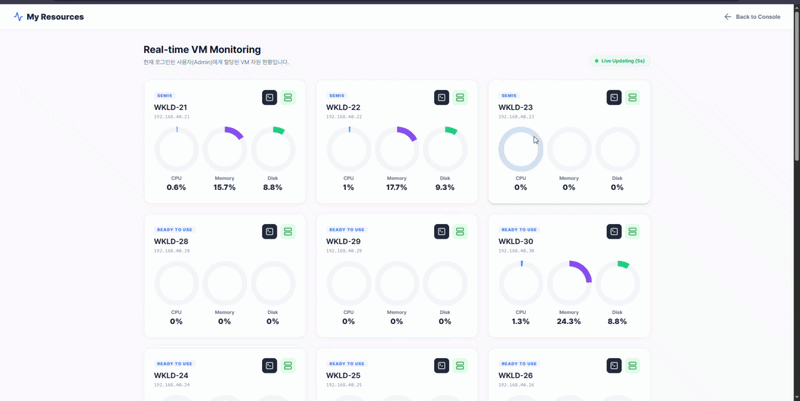Select the WKLD-25 VM name
Screen dimensions: 800x401
pos(343,375)
